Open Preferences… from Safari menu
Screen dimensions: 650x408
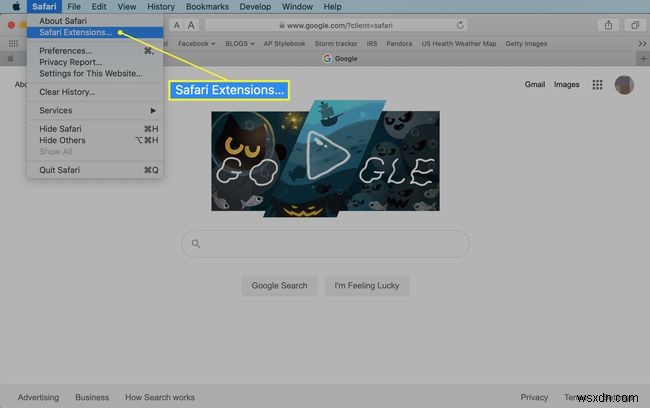[95, 51]
